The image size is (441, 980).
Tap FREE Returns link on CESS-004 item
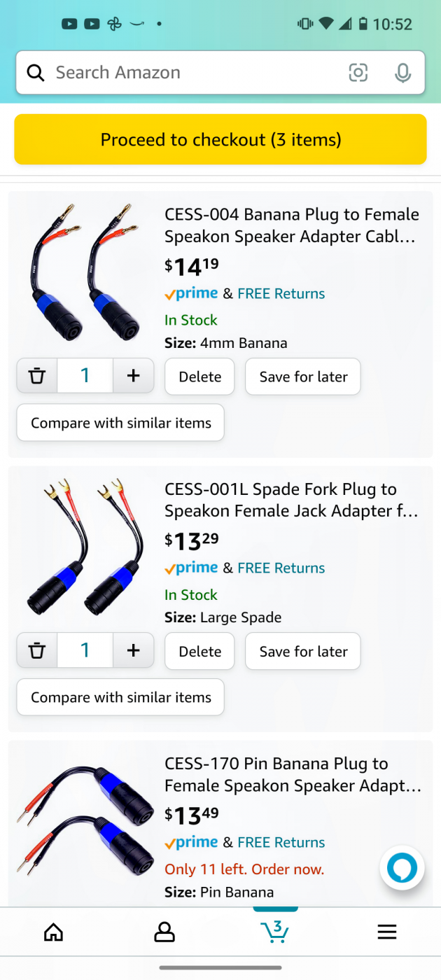pos(281,294)
